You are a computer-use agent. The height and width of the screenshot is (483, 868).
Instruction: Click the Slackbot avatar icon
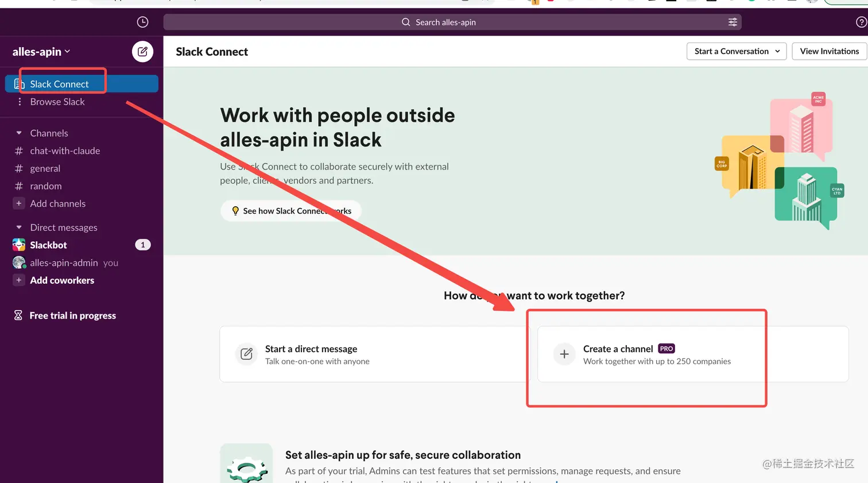19,245
